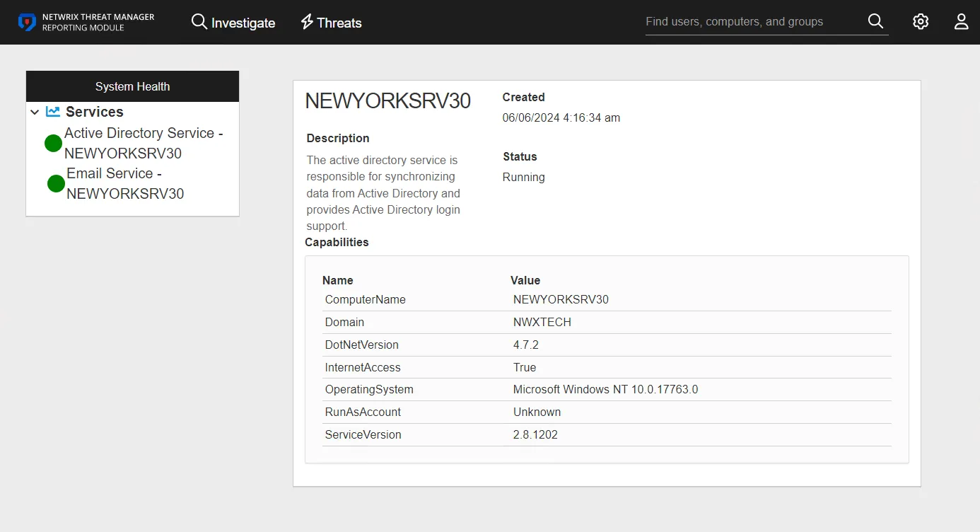Click the True value for InternetAccess
This screenshot has width=980, height=532.
coord(525,367)
